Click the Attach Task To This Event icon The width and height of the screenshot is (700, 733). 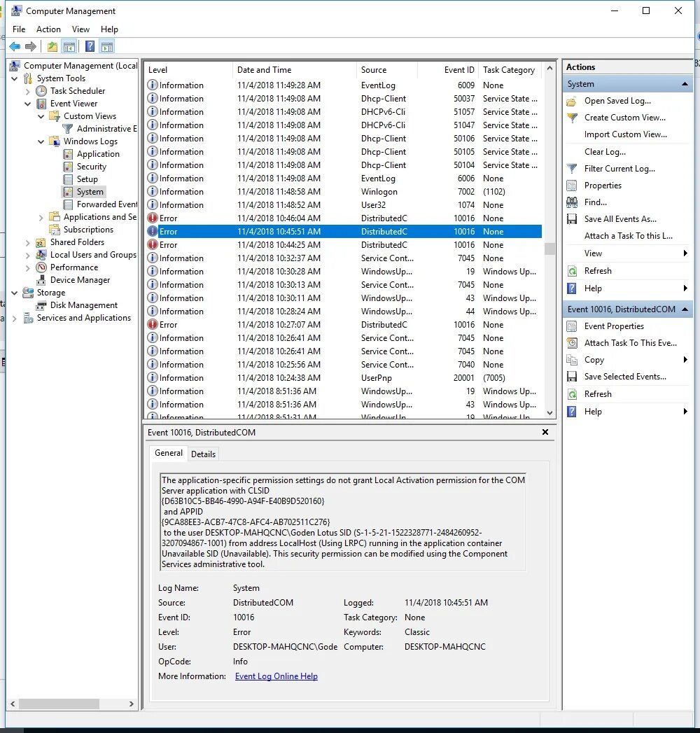click(x=571, y=342)
